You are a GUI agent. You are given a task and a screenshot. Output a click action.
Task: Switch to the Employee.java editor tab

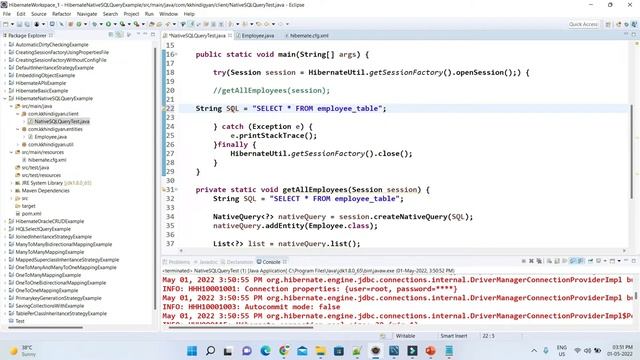coord(255,36)
